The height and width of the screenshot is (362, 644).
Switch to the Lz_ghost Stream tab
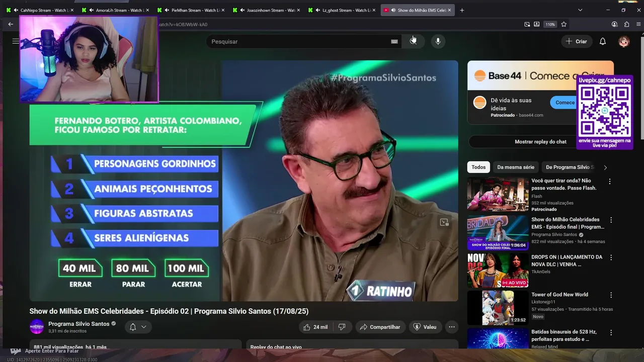(342, 10)
